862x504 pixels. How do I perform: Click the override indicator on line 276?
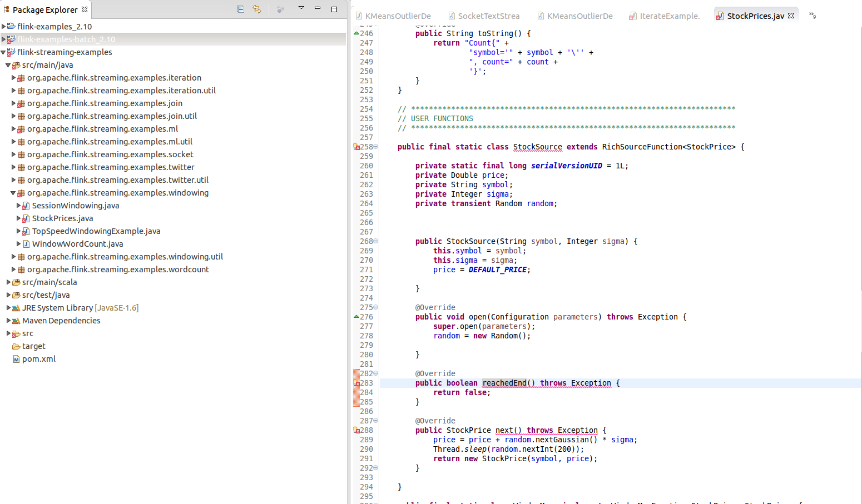(x=356, y=317)
